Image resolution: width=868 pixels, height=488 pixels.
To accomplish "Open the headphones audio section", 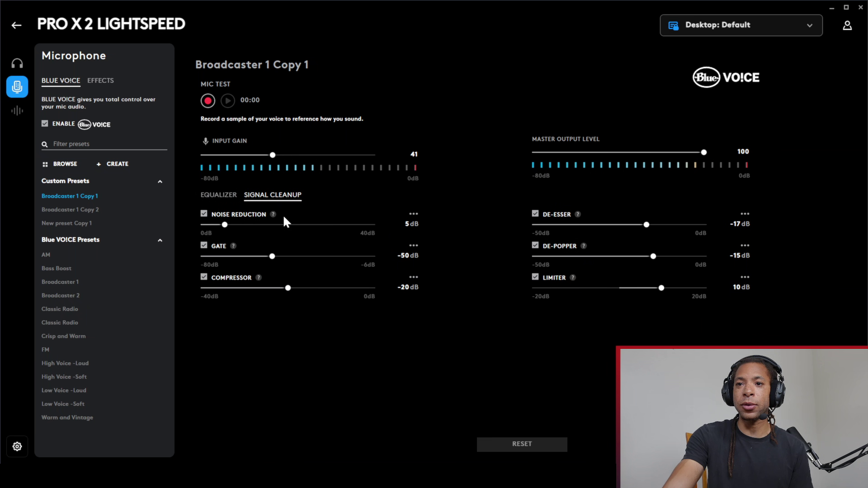I will tap(17, 63).
